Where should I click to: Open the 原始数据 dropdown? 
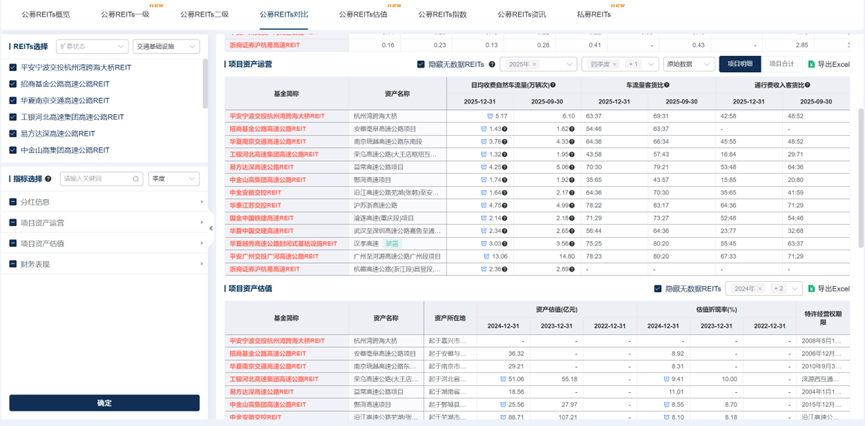688,64
